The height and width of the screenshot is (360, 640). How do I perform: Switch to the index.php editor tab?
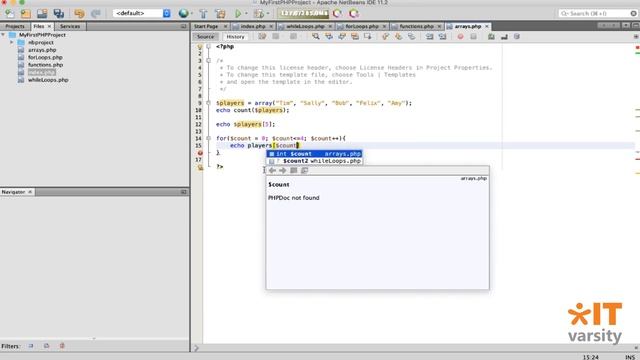253,26
